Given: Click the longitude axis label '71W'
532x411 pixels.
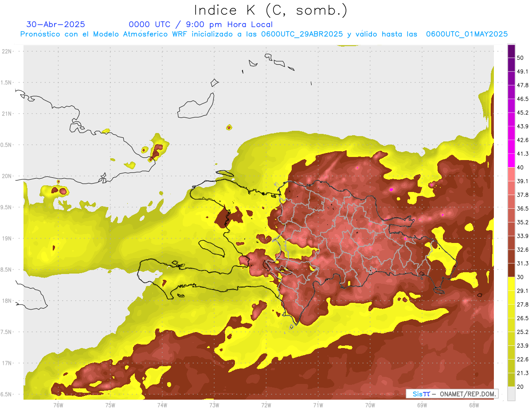Looking at the screenshot, I should pyautogui.click(x=318, y=405).
